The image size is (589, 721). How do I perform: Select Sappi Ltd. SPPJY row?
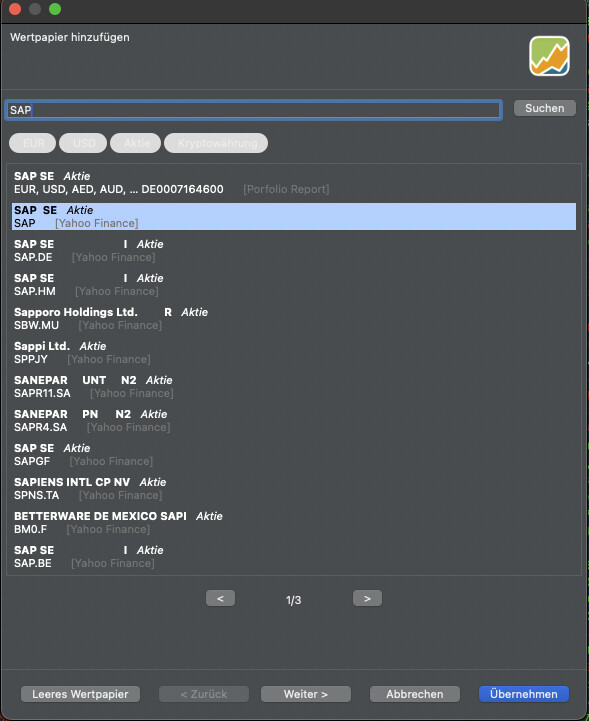click(294, 353)
